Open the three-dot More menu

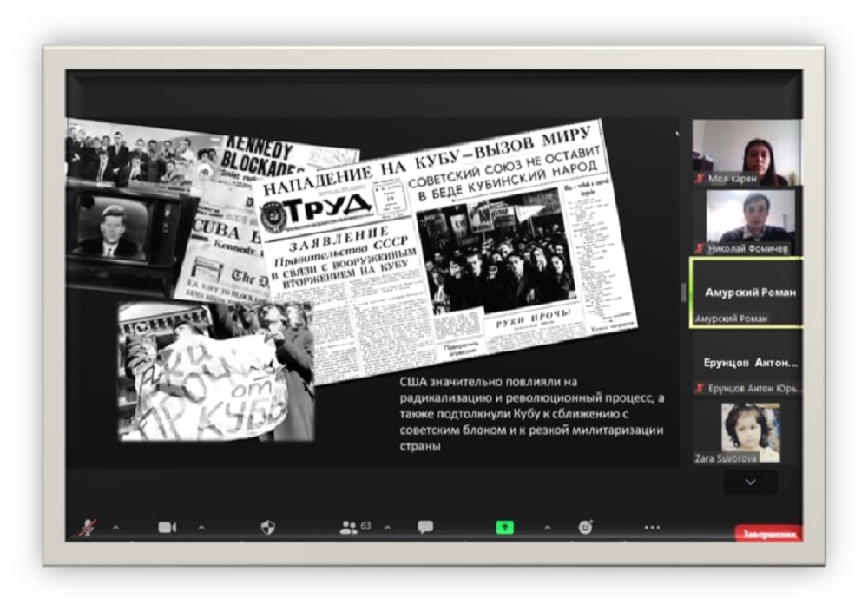652,527
